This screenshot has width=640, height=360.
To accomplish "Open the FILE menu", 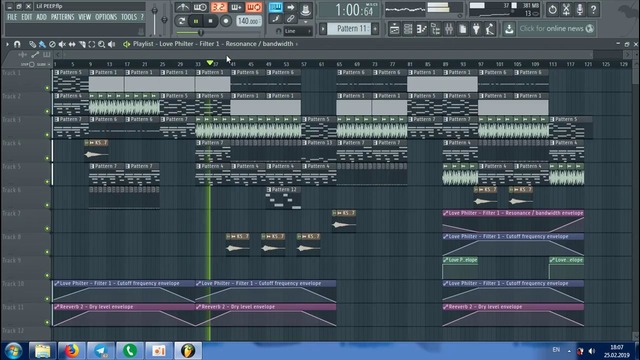I will tap(12, 17).
